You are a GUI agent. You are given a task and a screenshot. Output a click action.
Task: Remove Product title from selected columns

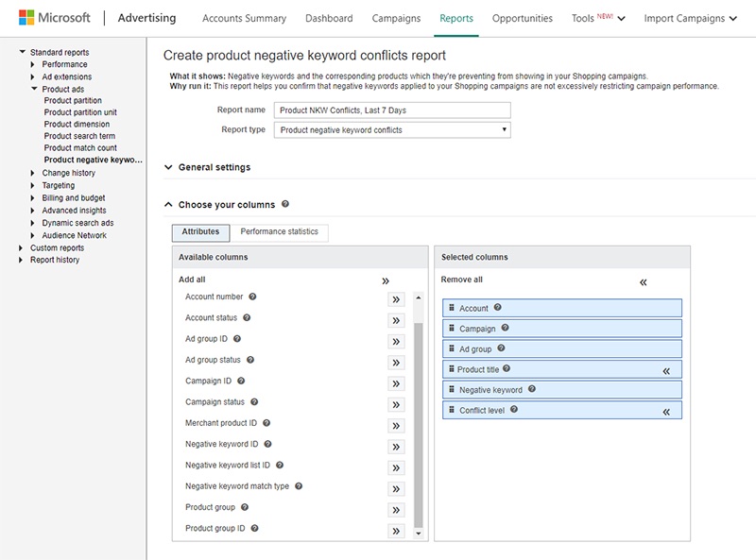(x=666, y=370)
